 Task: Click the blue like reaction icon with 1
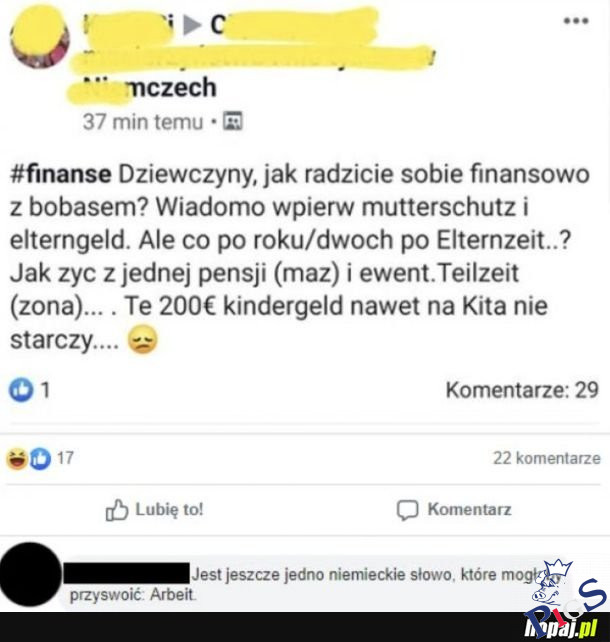21,389
